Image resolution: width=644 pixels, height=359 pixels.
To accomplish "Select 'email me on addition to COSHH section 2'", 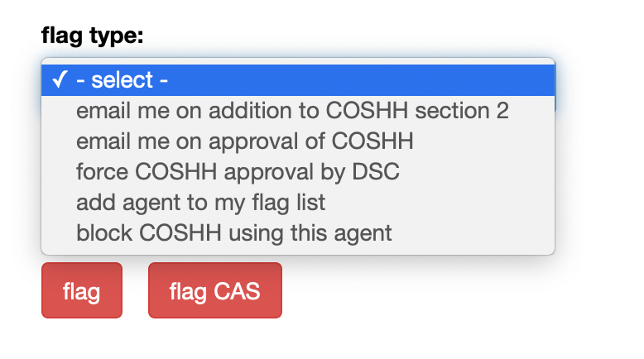I will (292, 111).
